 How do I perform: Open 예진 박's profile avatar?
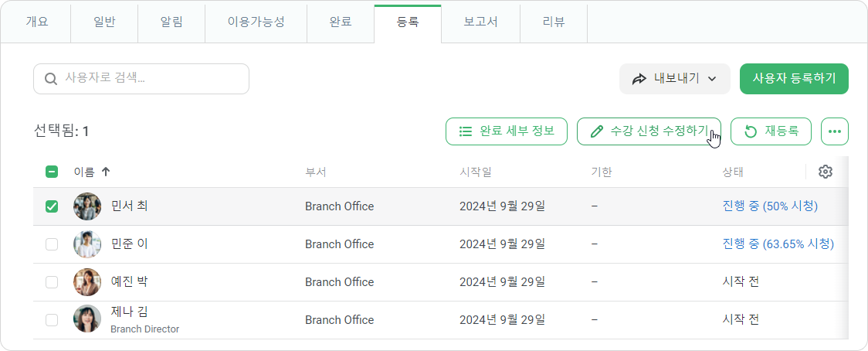[x=87, y=281]
